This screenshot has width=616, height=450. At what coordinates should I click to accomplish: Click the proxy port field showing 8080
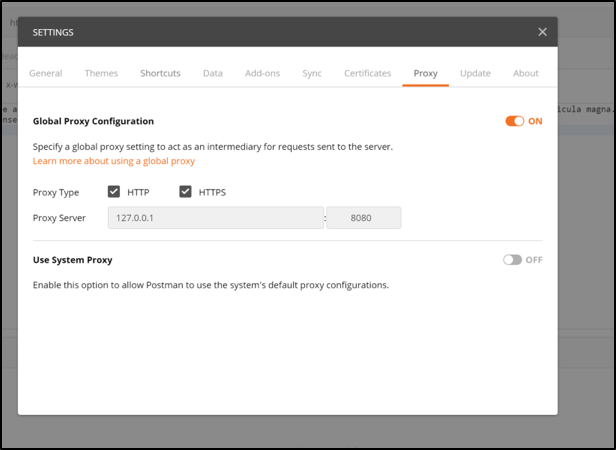coord(364,218)
